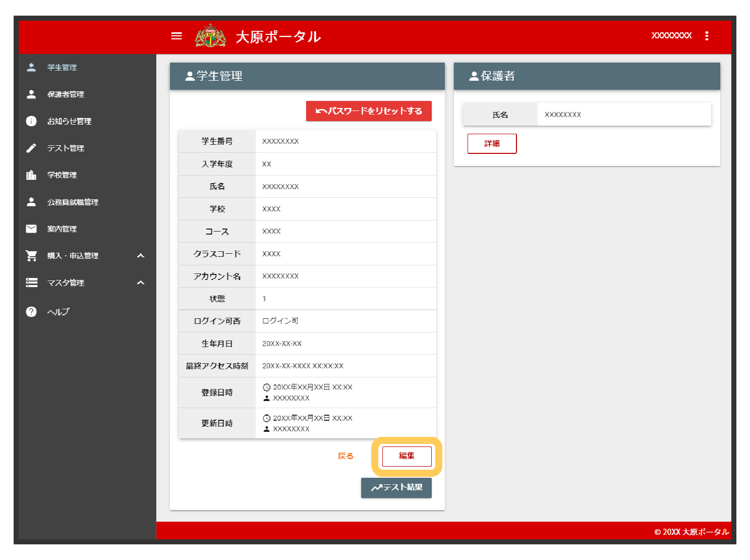This screenshot has height=560, width=750.
Task: Open the hamburger navigation menu
Action: pyautogui.click(x=177, y=36)
